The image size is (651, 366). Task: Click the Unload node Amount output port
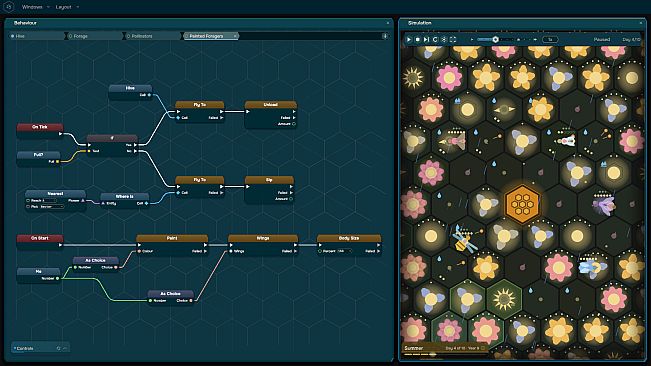[294, 124]
